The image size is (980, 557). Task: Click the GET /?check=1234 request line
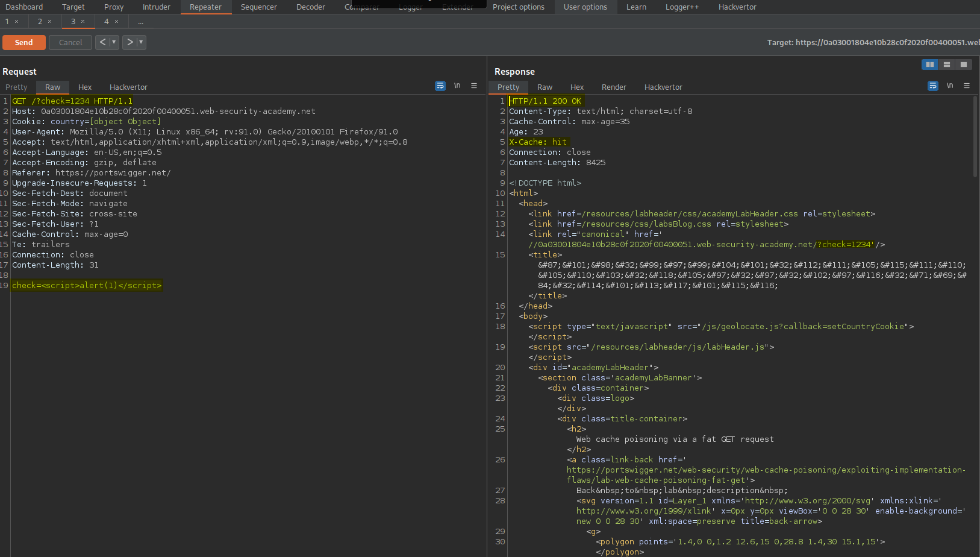(72, 101)
